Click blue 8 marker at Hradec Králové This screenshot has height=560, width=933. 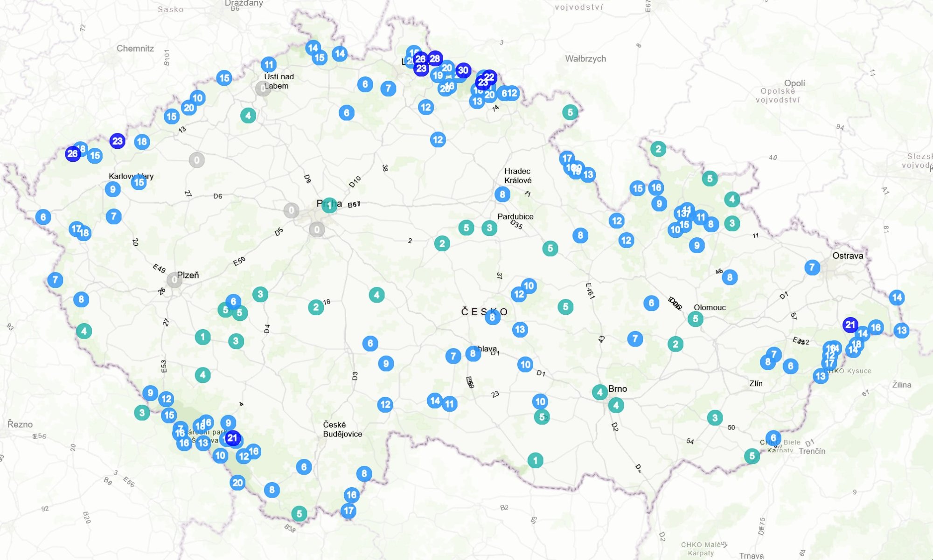point(502,194)
